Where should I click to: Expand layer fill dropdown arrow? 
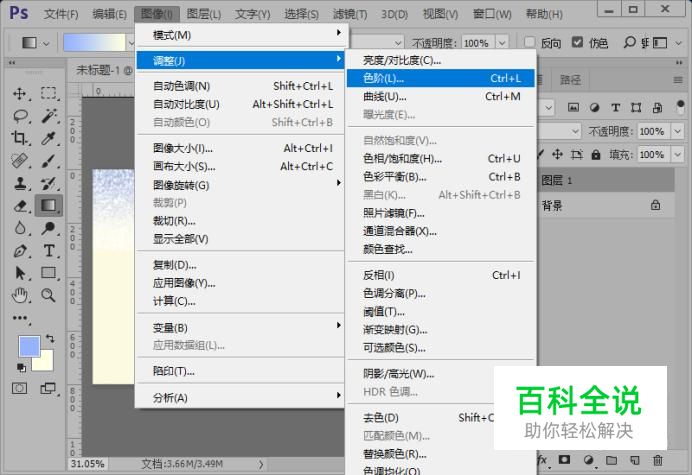(677, 155)
